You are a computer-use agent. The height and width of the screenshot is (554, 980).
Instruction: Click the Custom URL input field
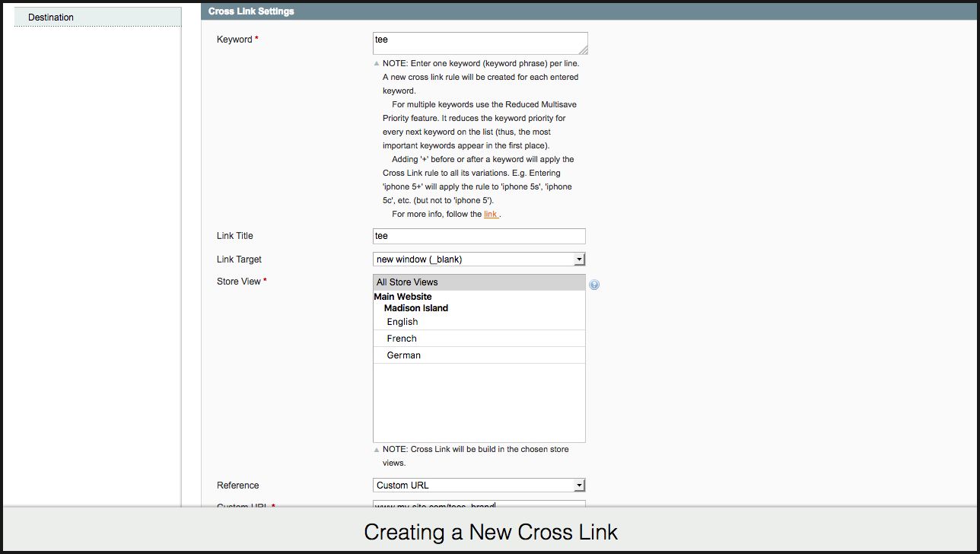[479, 504]
